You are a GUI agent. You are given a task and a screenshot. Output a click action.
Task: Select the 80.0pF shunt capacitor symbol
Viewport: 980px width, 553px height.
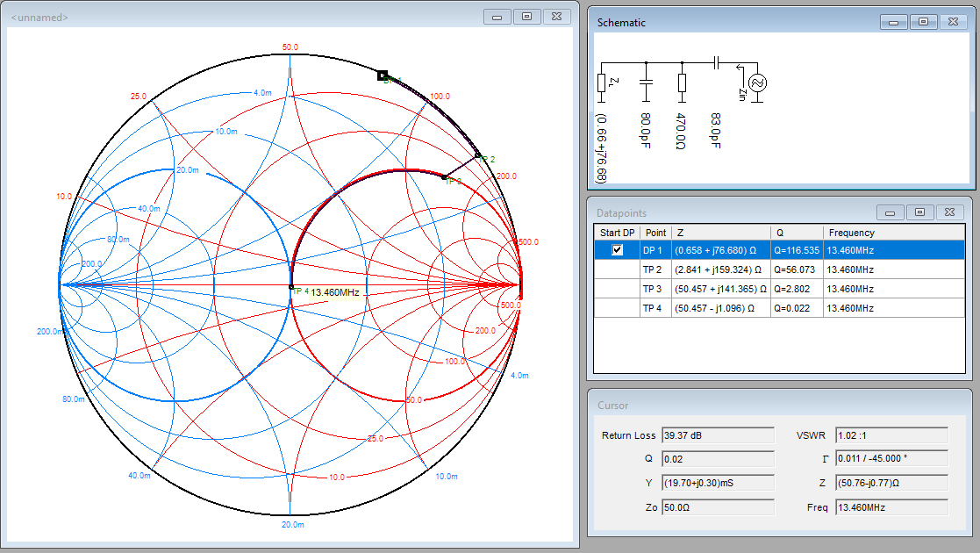[x=646, y=83]
